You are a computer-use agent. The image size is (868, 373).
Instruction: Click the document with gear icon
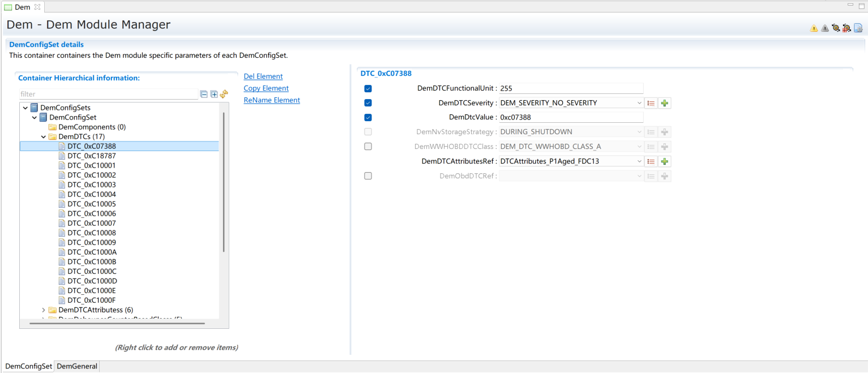(x=858, y=28)
